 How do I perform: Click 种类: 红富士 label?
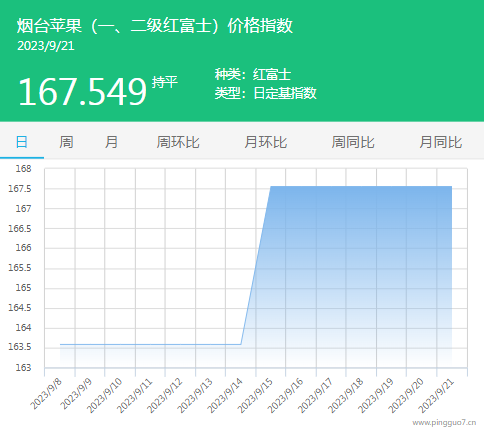(x=253, y=74)
